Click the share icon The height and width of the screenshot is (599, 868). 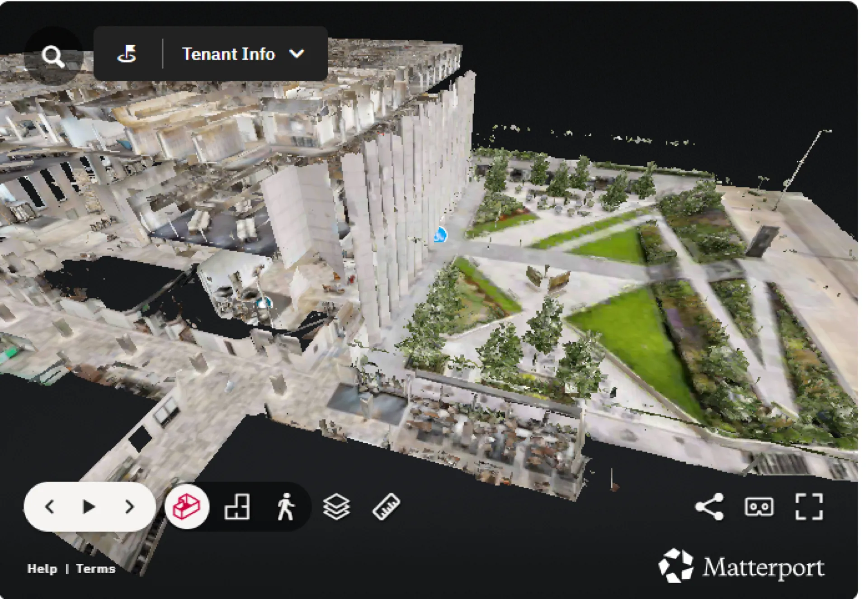pyautogui.click(x=709, y=506)
